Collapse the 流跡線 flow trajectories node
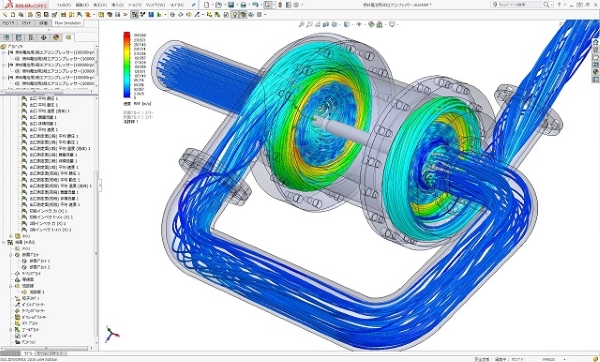600x362 pixels. coord(11,286)
